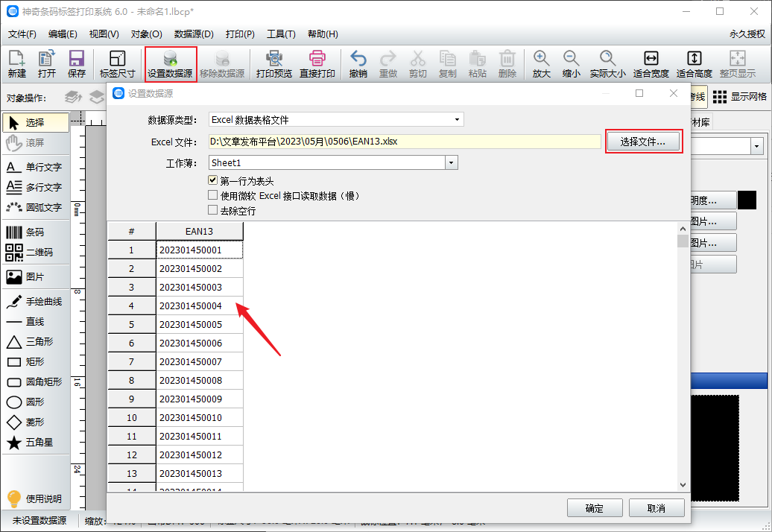Open the 工作簿 Sheet1 dropdown
This screenshot has width=772, height=532.
452,162
